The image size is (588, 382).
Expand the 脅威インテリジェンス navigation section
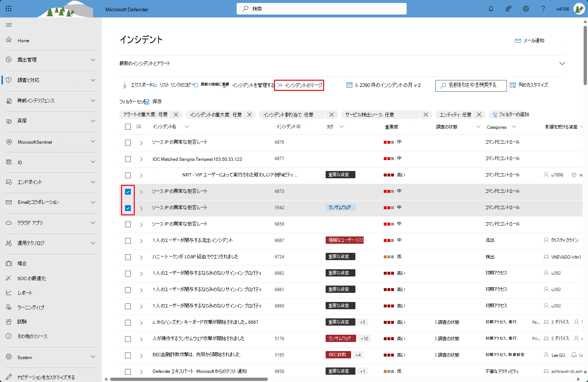(93, 100)
